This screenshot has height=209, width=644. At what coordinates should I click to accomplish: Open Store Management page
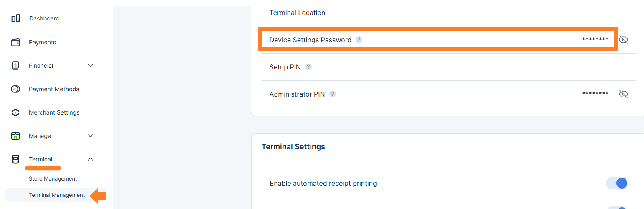pos(53,178)
